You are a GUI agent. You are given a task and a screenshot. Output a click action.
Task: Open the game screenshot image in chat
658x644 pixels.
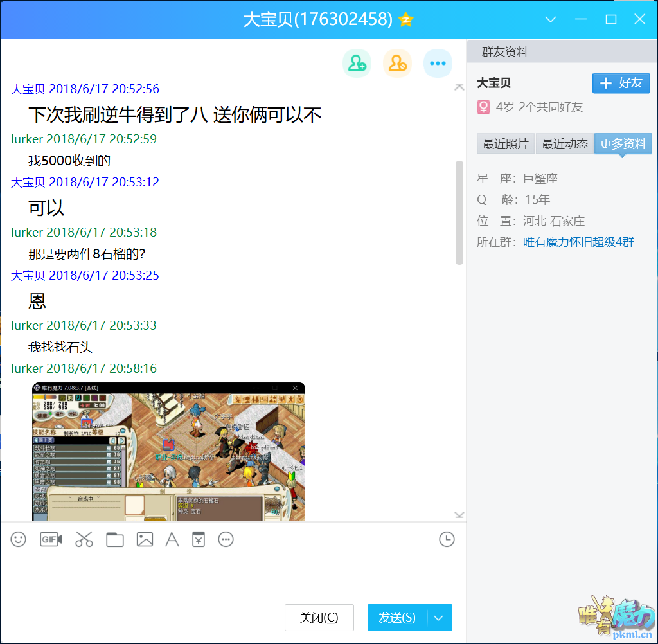pyautogui.click(x=168, y=451)
